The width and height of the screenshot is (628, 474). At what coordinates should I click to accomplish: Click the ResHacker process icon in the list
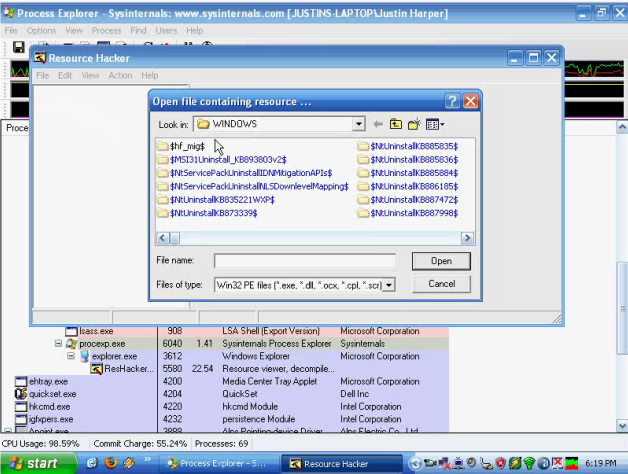click(x=96, y=369)
